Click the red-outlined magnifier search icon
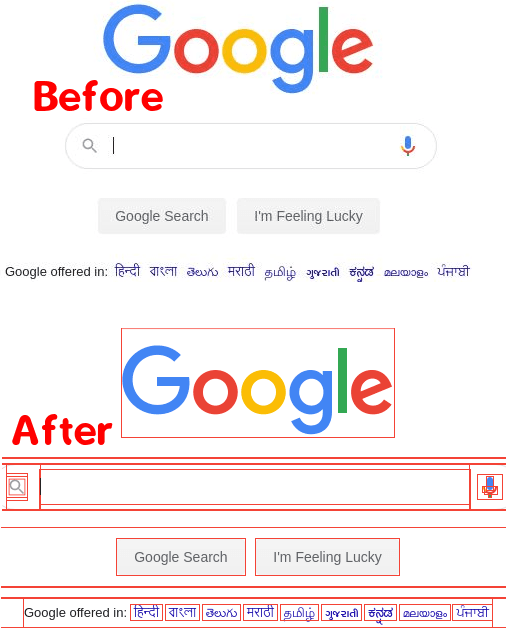This screenshot has height=630, width=506. point(17,487)
